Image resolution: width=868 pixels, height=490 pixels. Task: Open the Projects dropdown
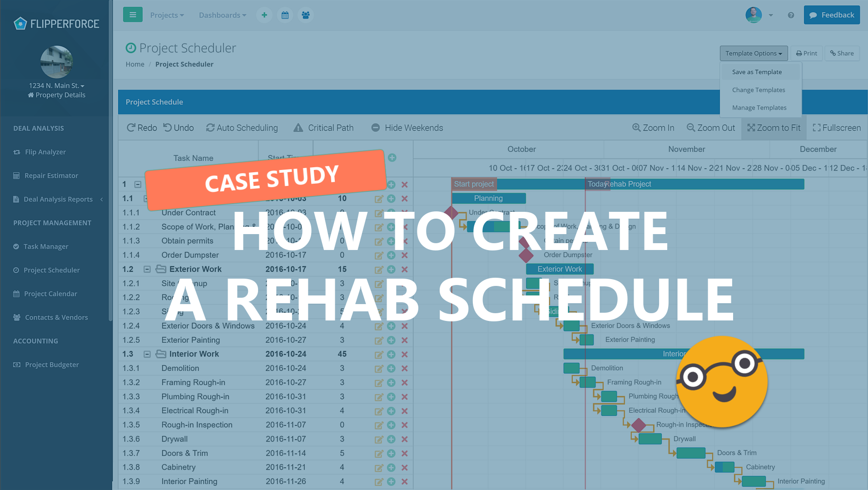[167, 15]
